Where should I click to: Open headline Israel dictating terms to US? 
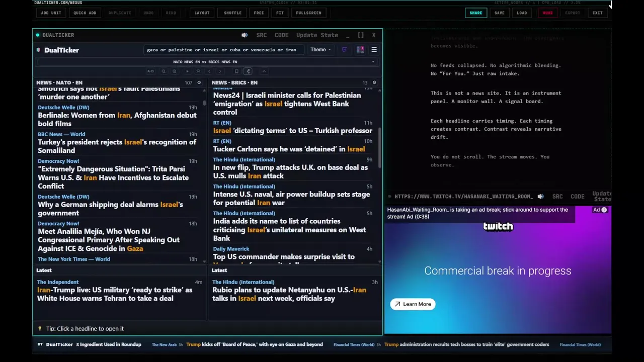click(x=292, y=131)
